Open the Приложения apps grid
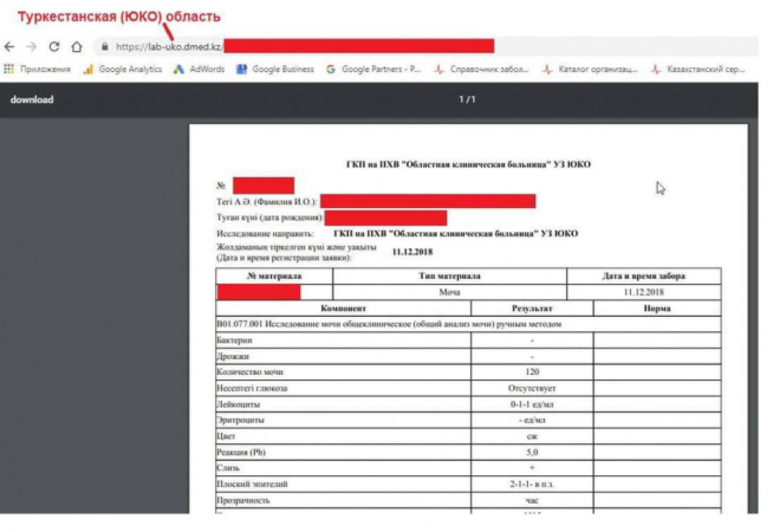The height and width of the screenshot is (532, 773). pyautogui.click(x=37, y=70)
